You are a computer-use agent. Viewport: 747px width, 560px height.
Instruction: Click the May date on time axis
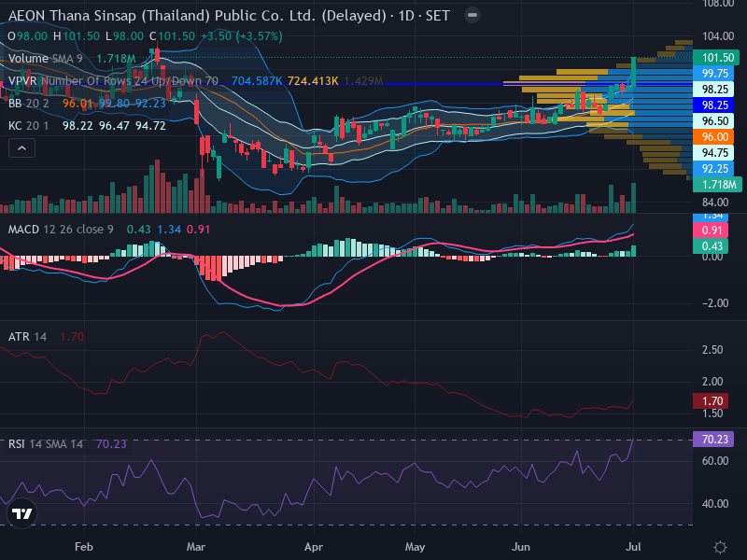[415, 547]
